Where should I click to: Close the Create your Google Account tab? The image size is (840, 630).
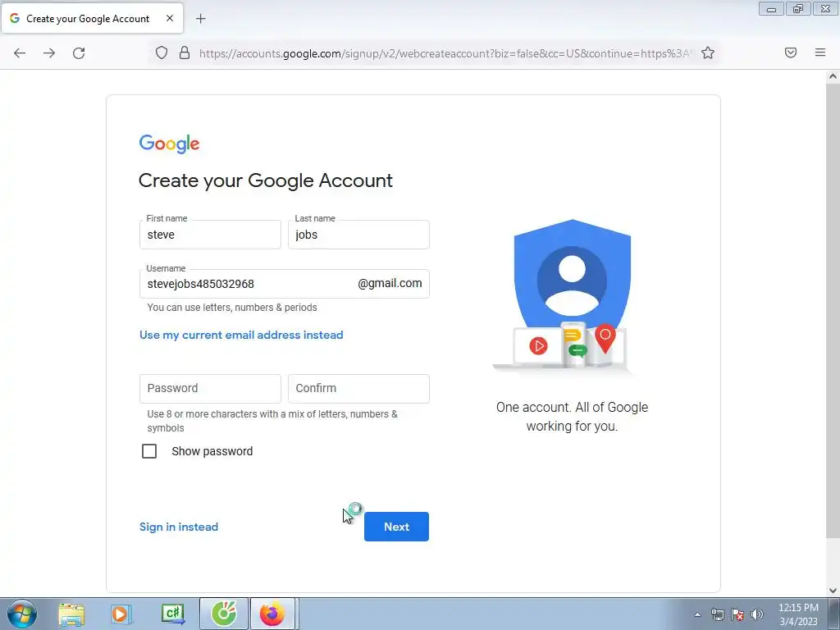(170, 18)
